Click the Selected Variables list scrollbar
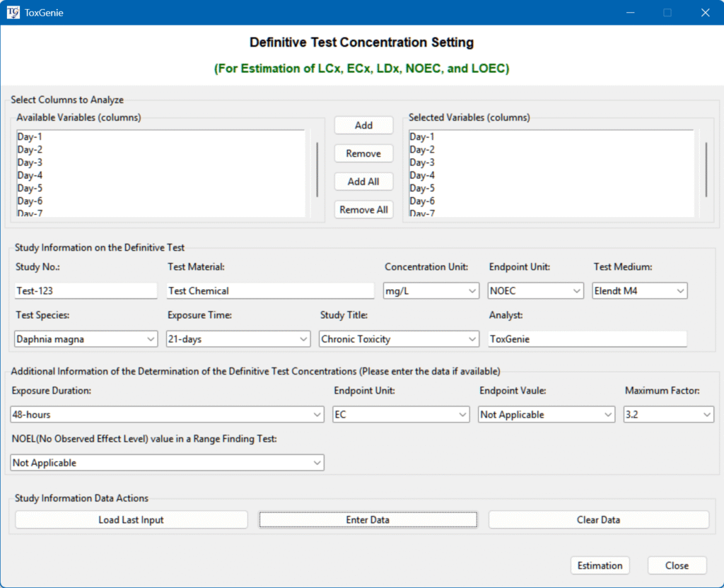This screenshot has height=588, width=724. click(x=706, y=170)
